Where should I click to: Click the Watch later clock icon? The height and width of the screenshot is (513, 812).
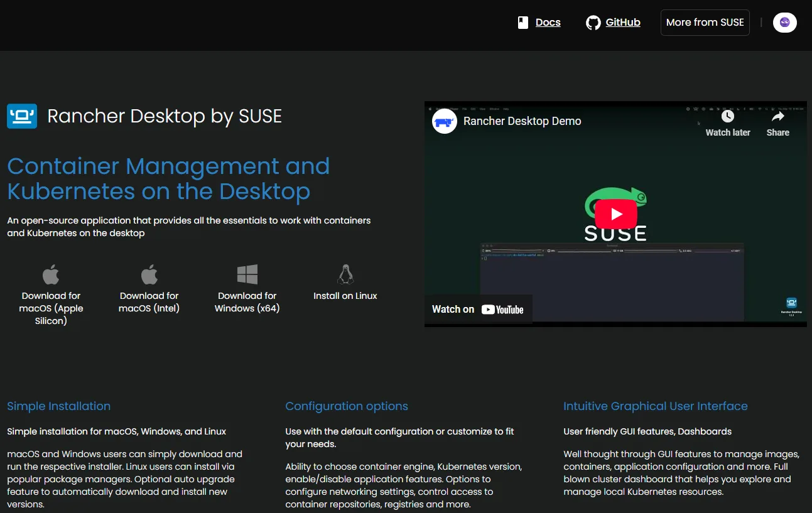click(728, 116)
